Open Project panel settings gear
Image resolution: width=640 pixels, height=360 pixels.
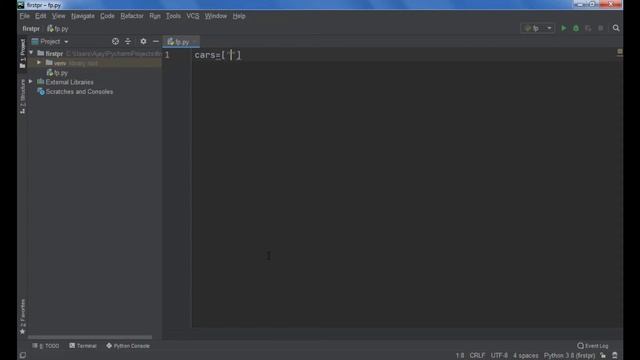[x=143, y=41]
